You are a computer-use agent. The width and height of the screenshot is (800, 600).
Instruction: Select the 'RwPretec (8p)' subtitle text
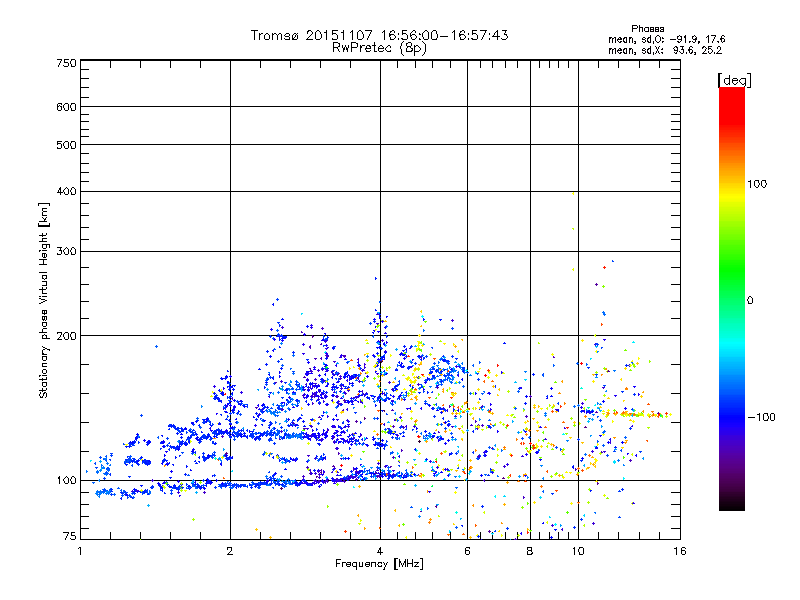[379, 48]
